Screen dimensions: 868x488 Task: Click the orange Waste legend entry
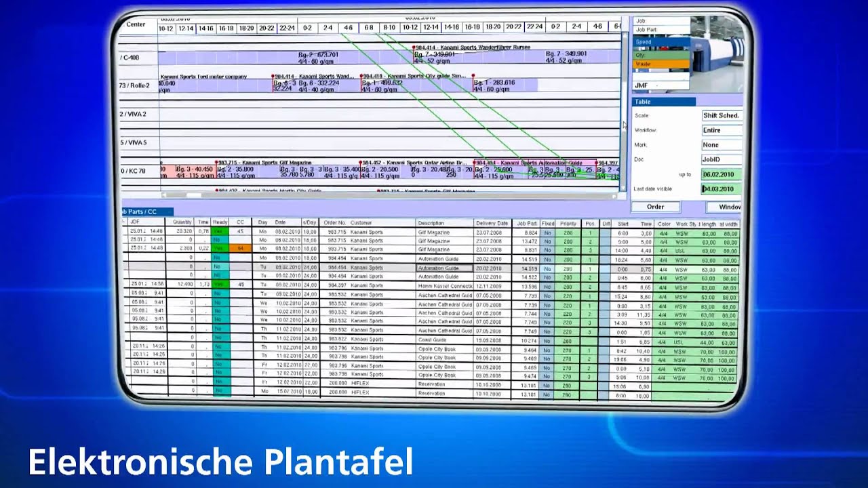click(x=662, y=64)
